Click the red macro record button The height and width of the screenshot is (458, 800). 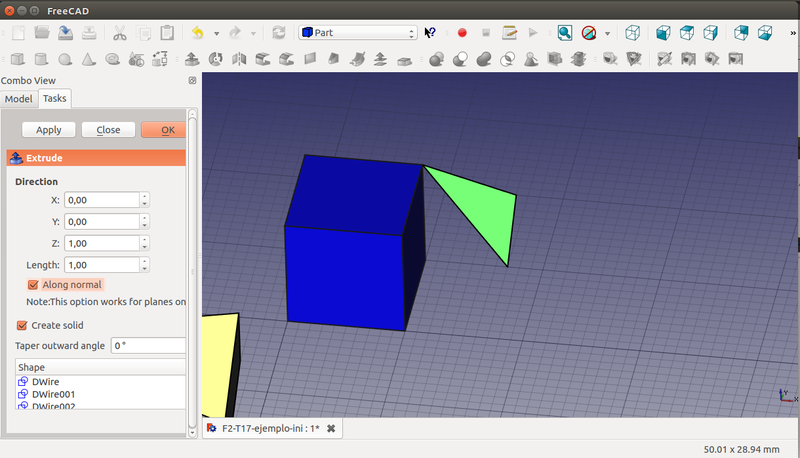point(462,33)
